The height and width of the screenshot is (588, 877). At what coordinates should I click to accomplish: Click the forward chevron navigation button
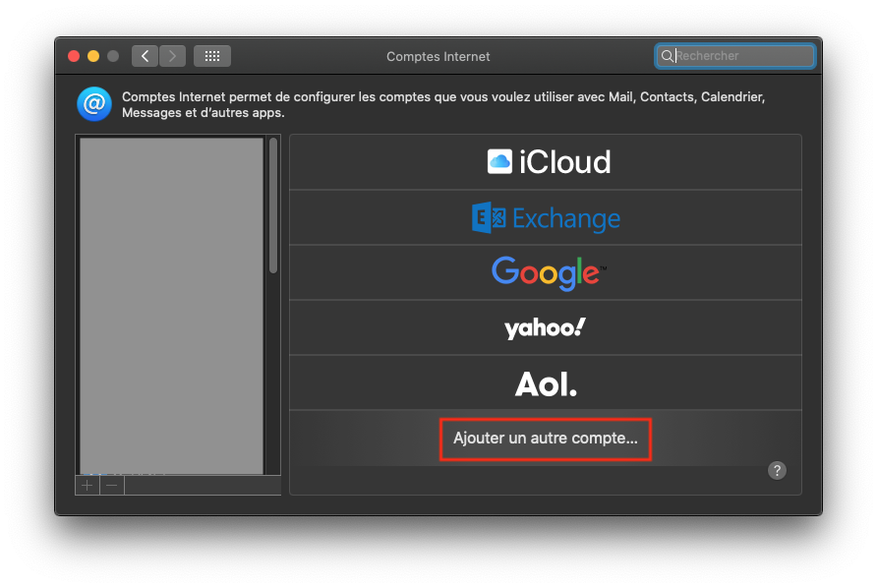(172, 56)
